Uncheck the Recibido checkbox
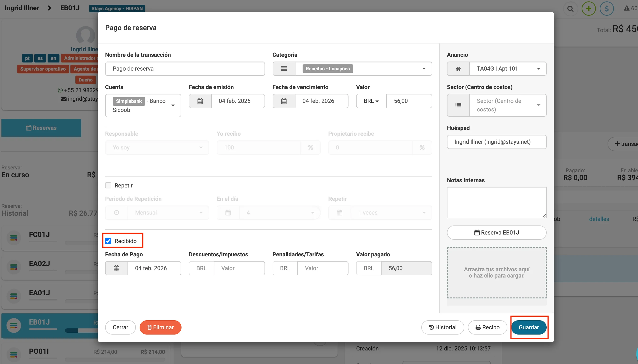 108,241
